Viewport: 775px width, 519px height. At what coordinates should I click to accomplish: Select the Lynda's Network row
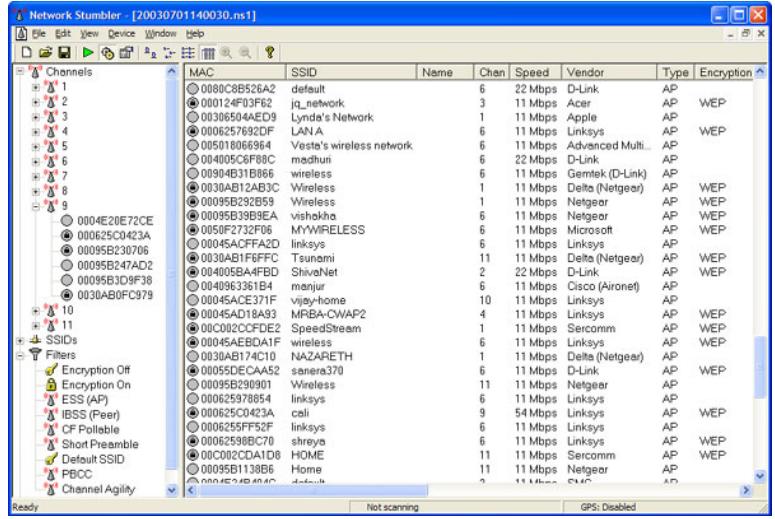pyautogui.click(x=470, y=117)
